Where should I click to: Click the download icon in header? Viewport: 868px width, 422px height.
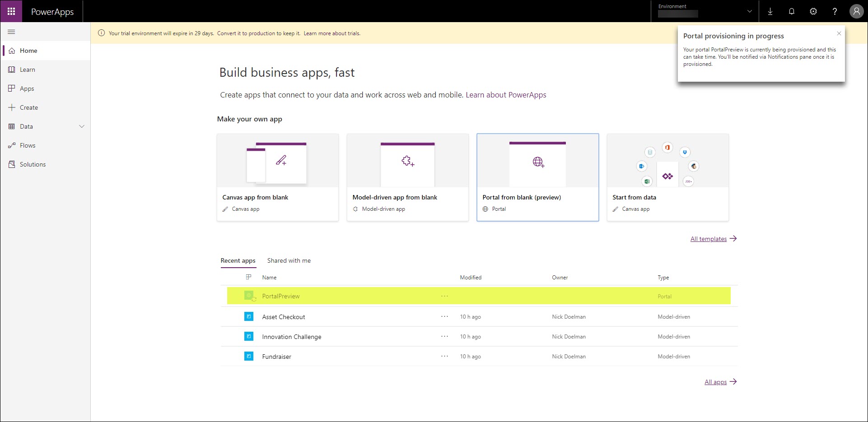[x=770, y=12]
